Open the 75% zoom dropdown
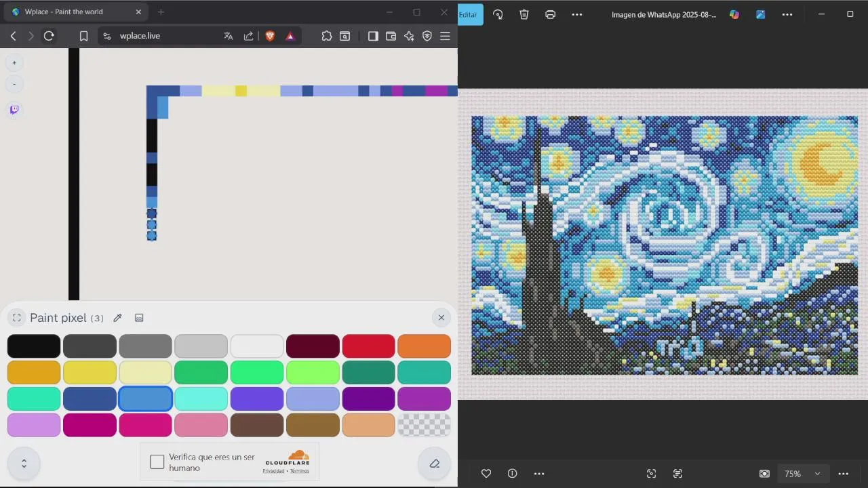Viewport: 868px width, 488px height. (x=802, y=474)
